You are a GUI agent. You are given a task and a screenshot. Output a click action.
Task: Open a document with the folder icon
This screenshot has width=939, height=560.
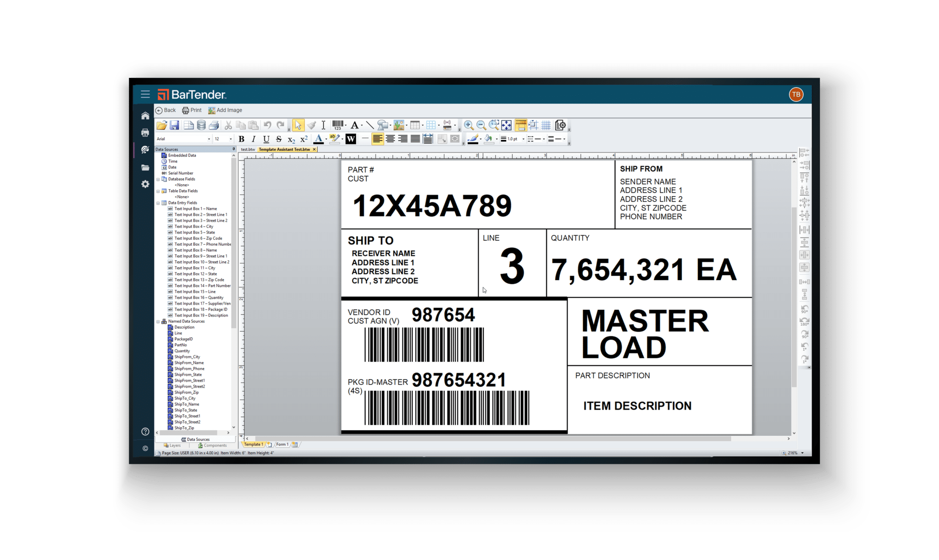[161, 125]
